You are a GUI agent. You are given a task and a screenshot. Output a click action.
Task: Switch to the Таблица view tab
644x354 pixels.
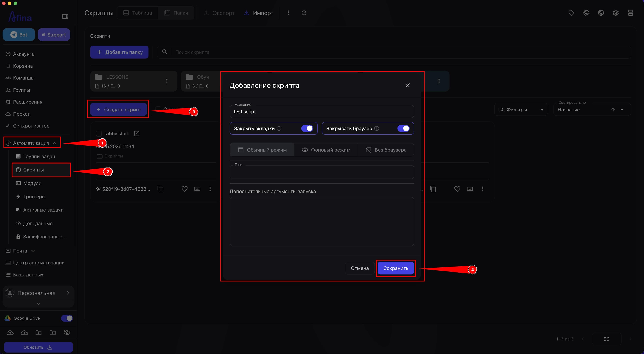(x=138, y=13)
